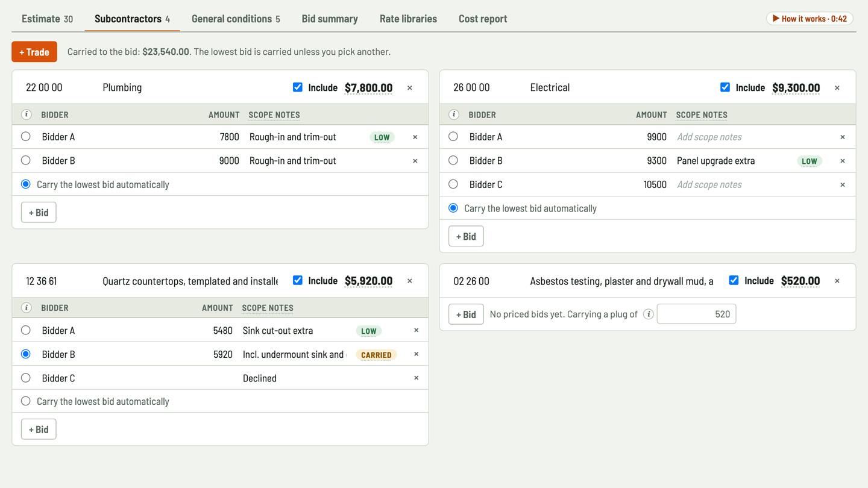
Task: Open the General conditions tab
Action: pyautogui.click(x=236, y=19)
